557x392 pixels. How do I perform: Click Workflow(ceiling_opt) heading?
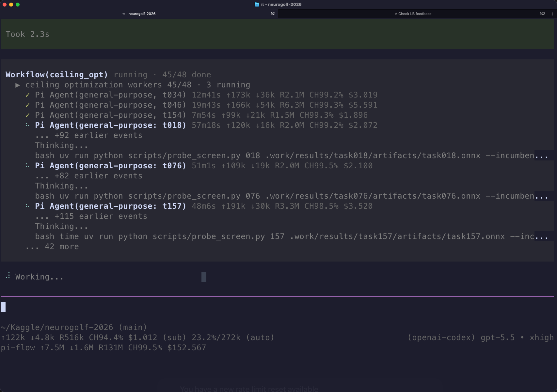point(56,75)
